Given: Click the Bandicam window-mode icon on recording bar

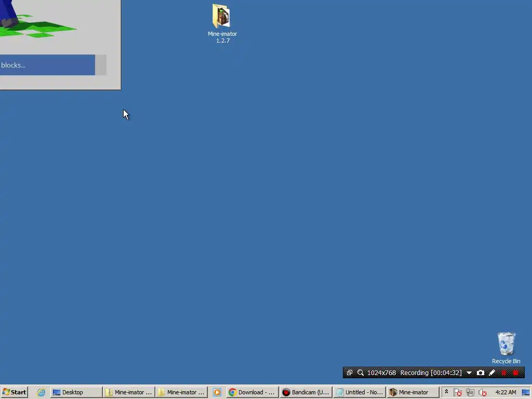Looking at the screenshot, I should tap(350, 373).
